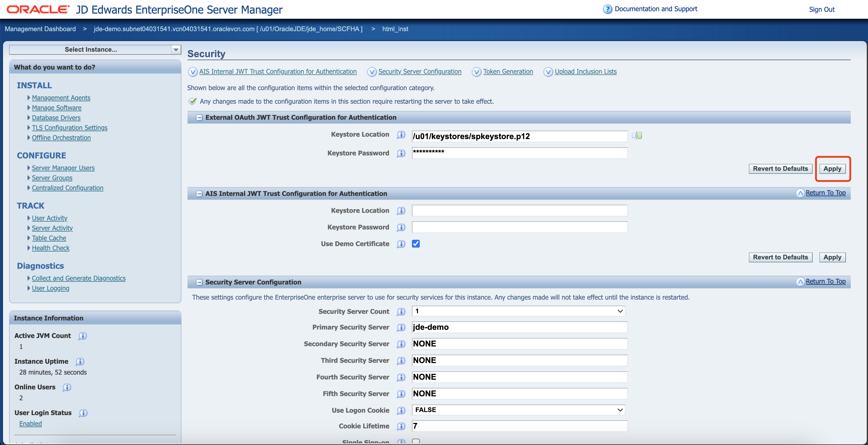
Task: Click info icon for Security Server Count
Action: (x=401, y=312)
